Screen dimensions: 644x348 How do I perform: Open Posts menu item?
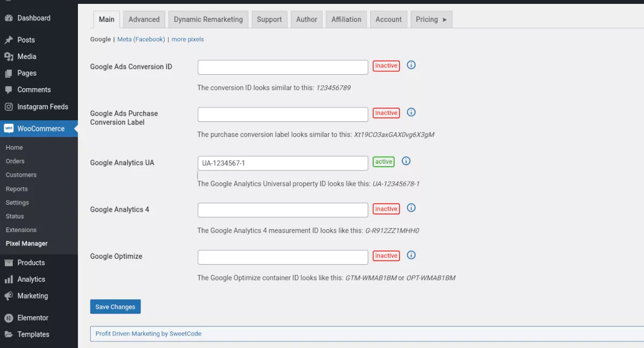pyautogui.click(x=26, y=40)
